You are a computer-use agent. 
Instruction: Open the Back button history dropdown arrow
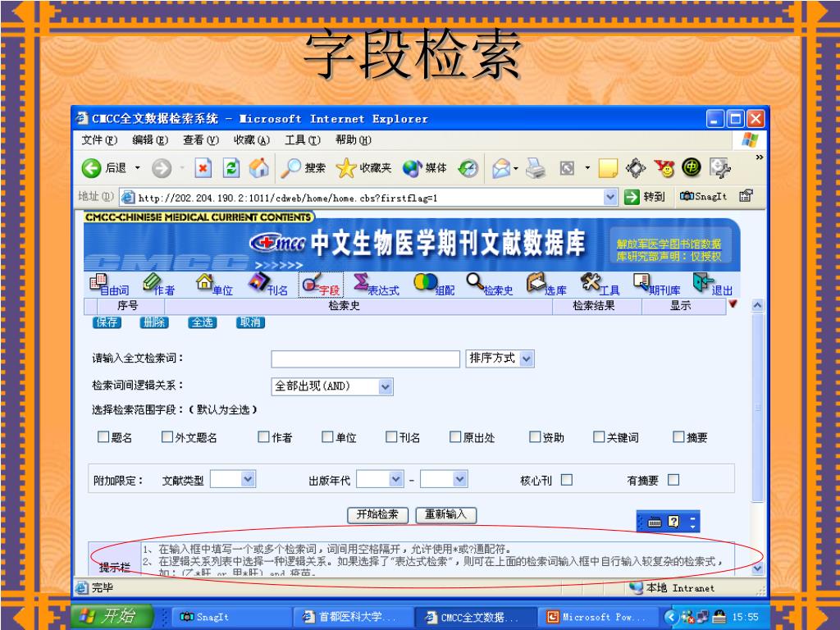pos(137,168)
